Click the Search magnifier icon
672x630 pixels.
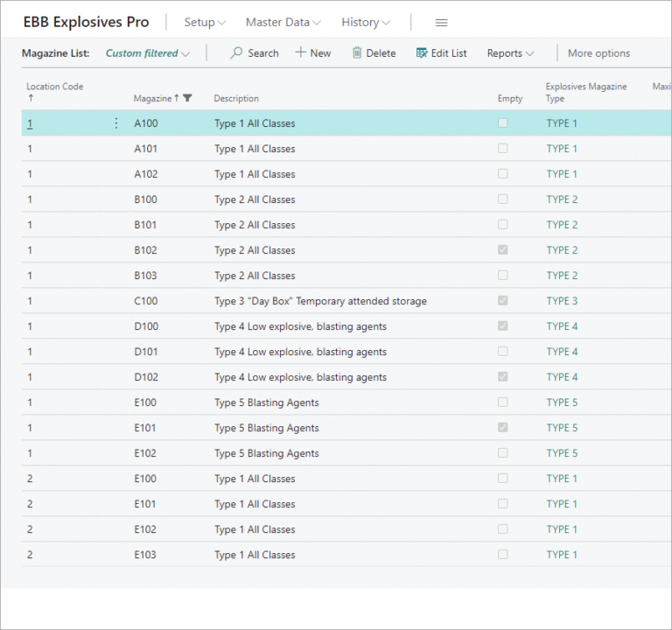[x=236, y=52]
